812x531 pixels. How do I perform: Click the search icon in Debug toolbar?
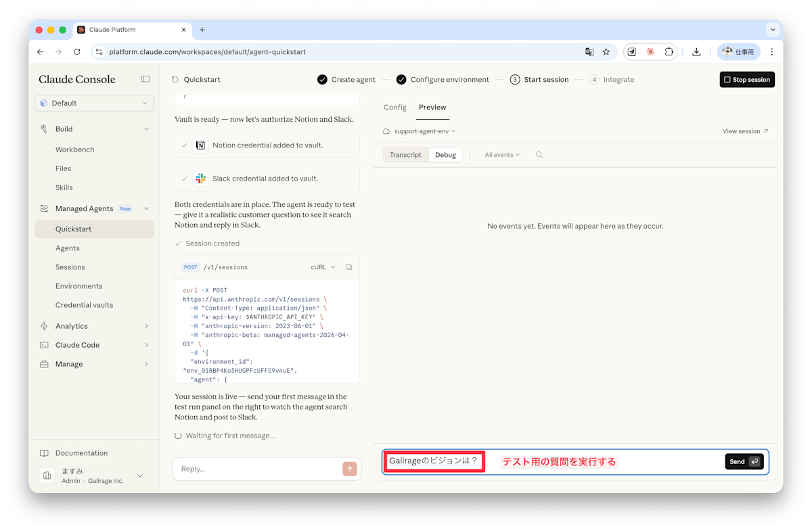click(x=539, y=155)
